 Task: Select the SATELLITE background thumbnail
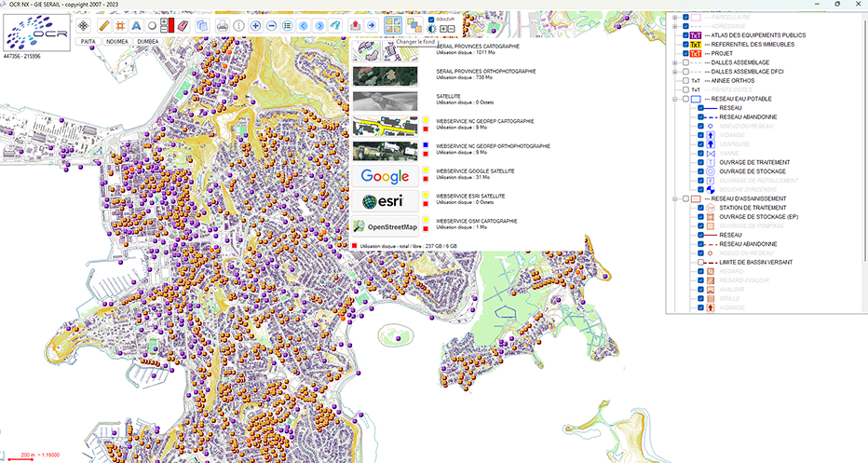click(x=385, y=101)
